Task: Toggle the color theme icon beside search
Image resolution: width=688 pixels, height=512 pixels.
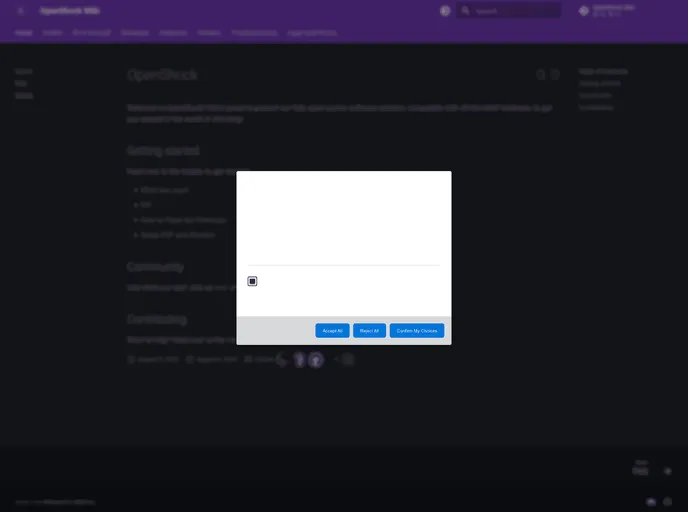Action: click(x=445, y=11)
